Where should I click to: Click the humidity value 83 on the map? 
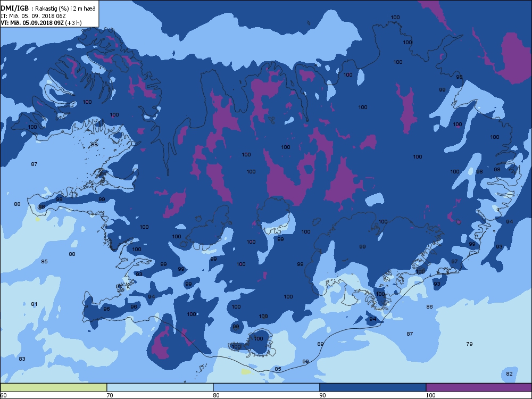(22, 359)
